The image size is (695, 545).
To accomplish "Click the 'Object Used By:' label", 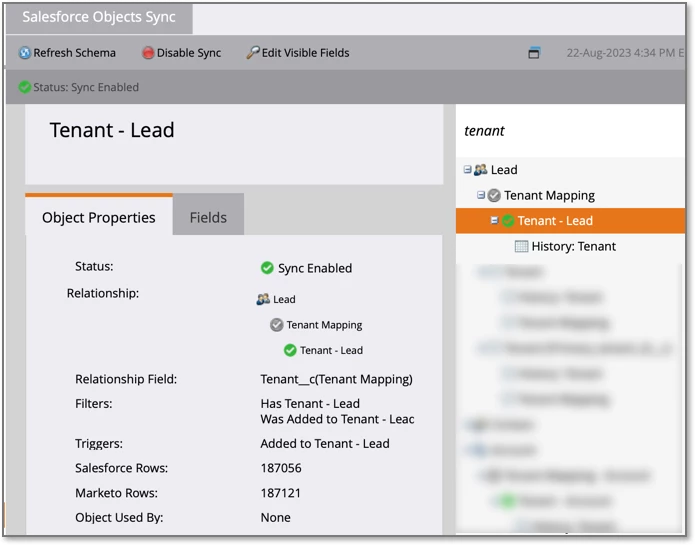I will [x=119, y=518].
